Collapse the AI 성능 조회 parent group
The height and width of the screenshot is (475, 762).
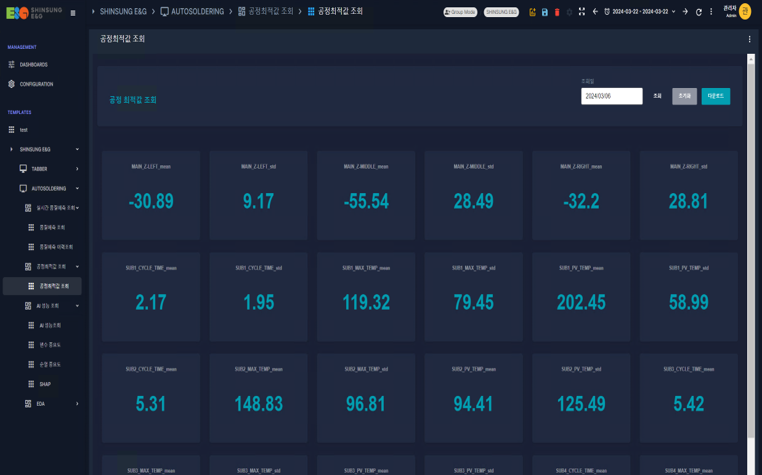pos(77,306)
